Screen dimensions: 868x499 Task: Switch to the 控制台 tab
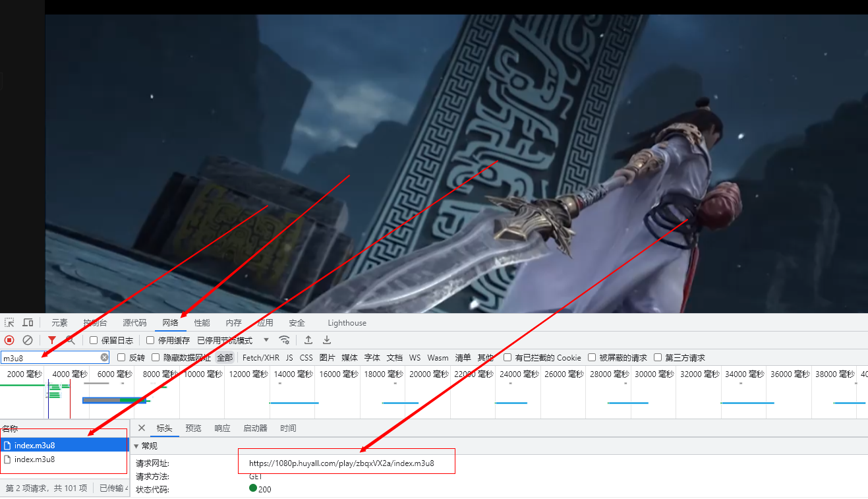click(x=95, y=323)
